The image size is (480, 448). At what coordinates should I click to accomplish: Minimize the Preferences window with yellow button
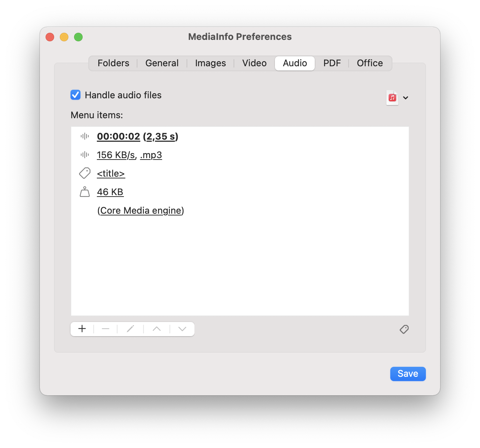[64, 37]
